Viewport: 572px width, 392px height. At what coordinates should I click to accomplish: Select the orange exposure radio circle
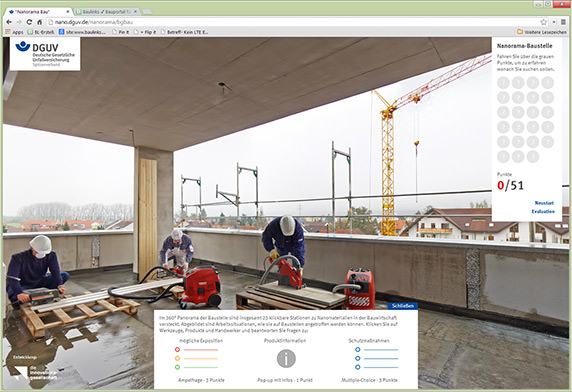[178, 358]
